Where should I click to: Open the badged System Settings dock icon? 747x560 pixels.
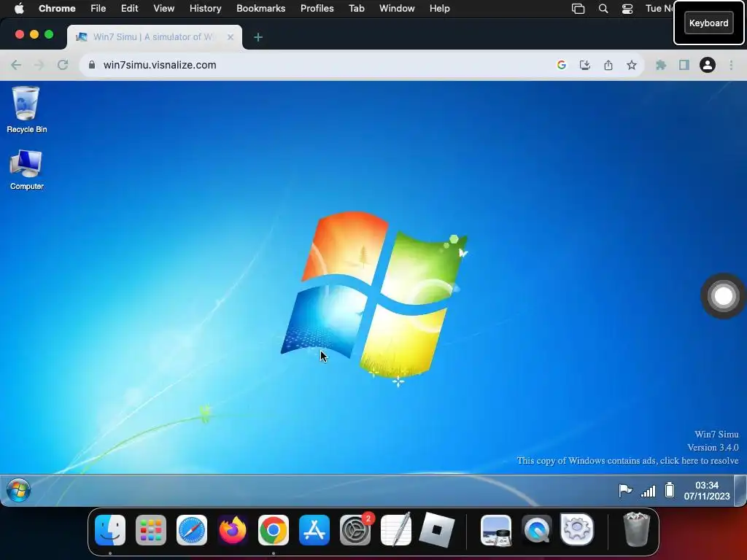356,529
